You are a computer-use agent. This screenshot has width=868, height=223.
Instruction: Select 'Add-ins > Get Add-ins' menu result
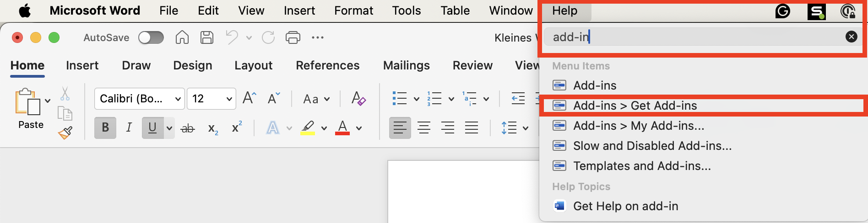[635, 106]
